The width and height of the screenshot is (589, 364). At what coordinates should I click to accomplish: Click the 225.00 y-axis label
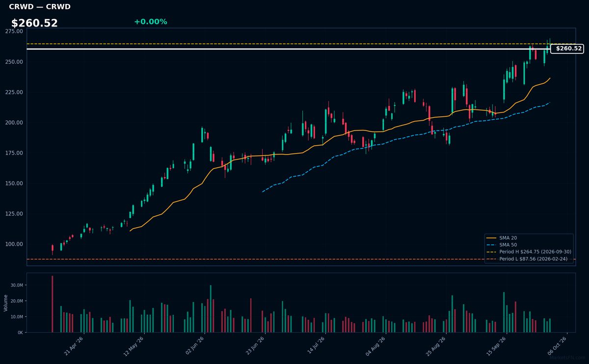click(x=14, y=92)
